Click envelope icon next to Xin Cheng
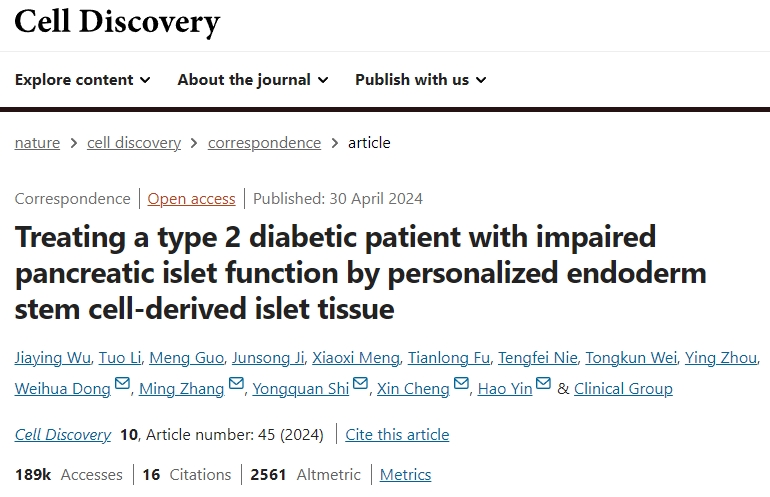Image resolution: width=770 pixels, height=497 pixels. [x=462, y=385]
